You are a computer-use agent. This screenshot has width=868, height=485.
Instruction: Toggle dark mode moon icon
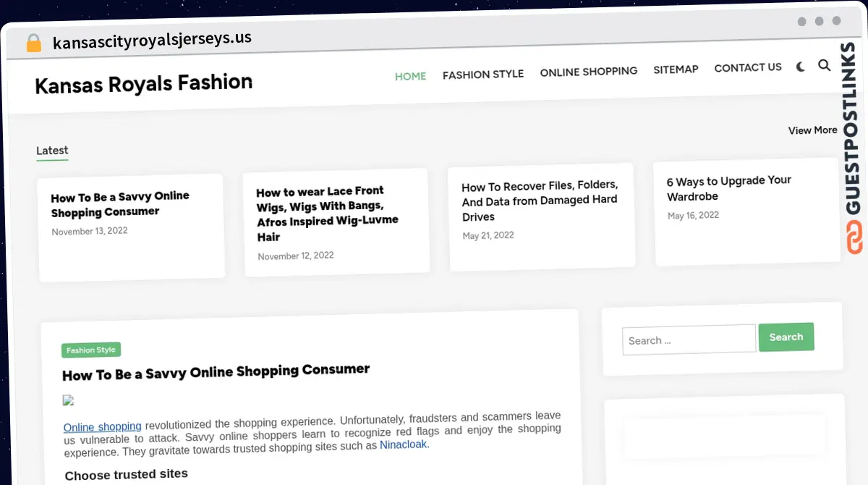point(801,67)
